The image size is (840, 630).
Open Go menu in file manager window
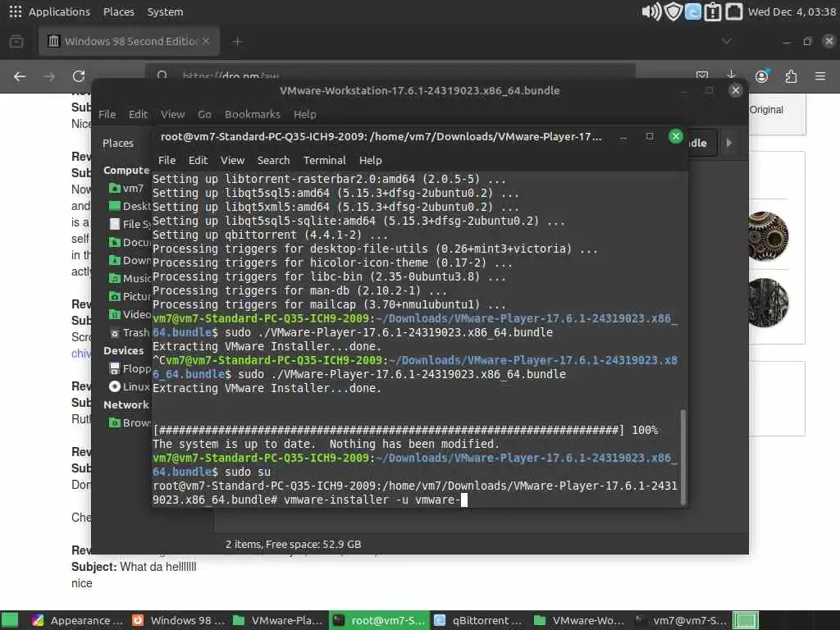204,114
